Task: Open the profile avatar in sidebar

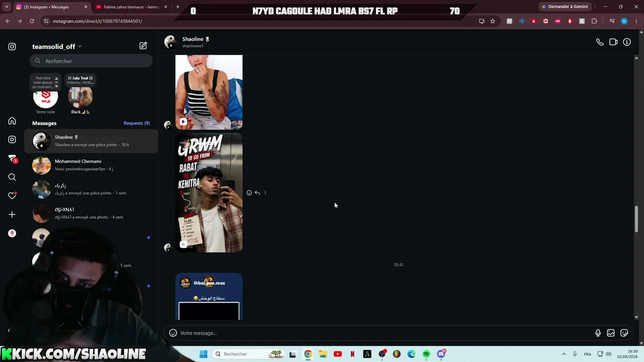Action: [x=12, y=233]
